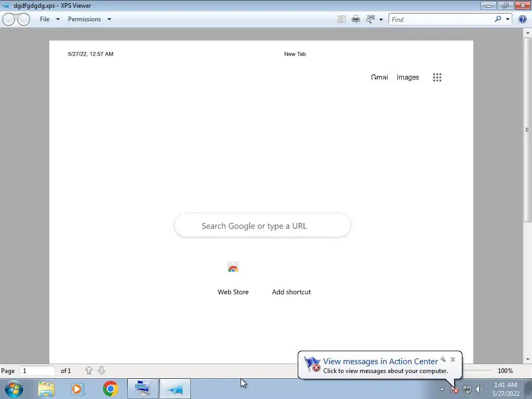Click the Google apps grid icon
532x399 pixels.
(x=437, y=77)
